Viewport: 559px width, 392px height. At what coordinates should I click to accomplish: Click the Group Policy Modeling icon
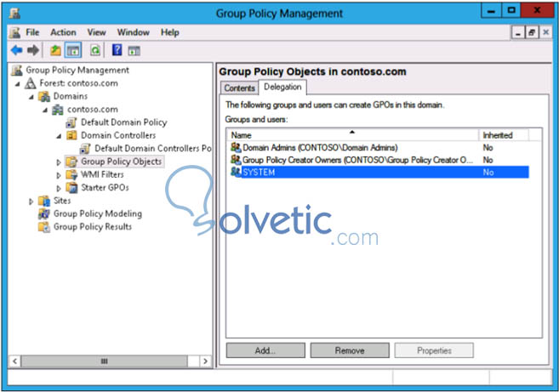[44, 213]
